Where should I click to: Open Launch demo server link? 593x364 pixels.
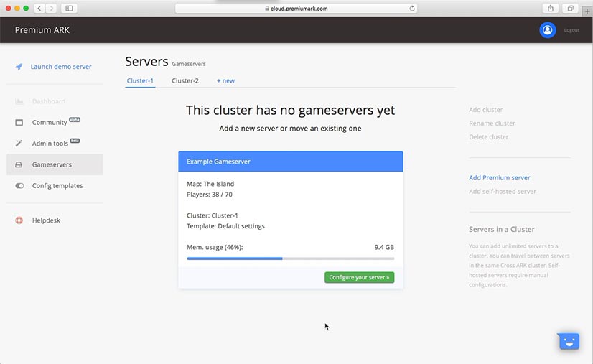61,67
